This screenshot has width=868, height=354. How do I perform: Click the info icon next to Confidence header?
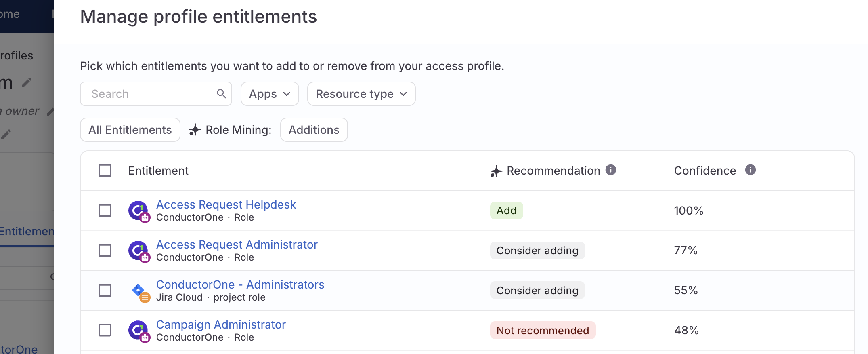tap(750, 170)
